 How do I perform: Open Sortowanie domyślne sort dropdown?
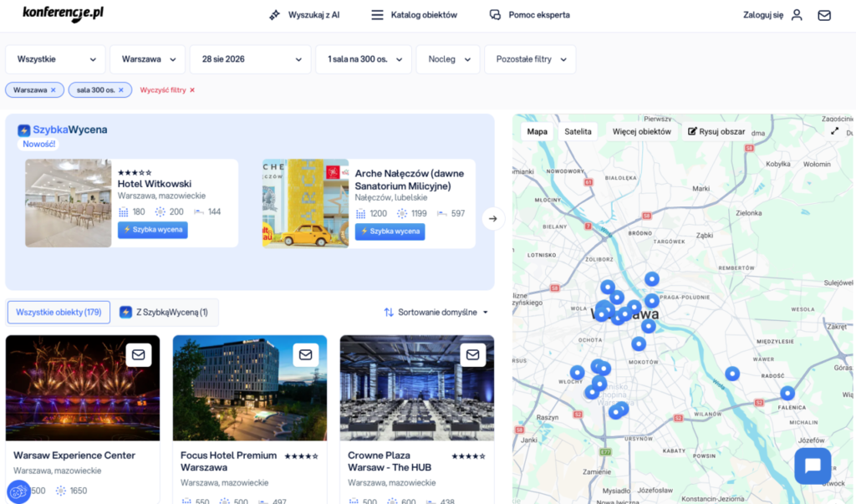tap(436, 313)
